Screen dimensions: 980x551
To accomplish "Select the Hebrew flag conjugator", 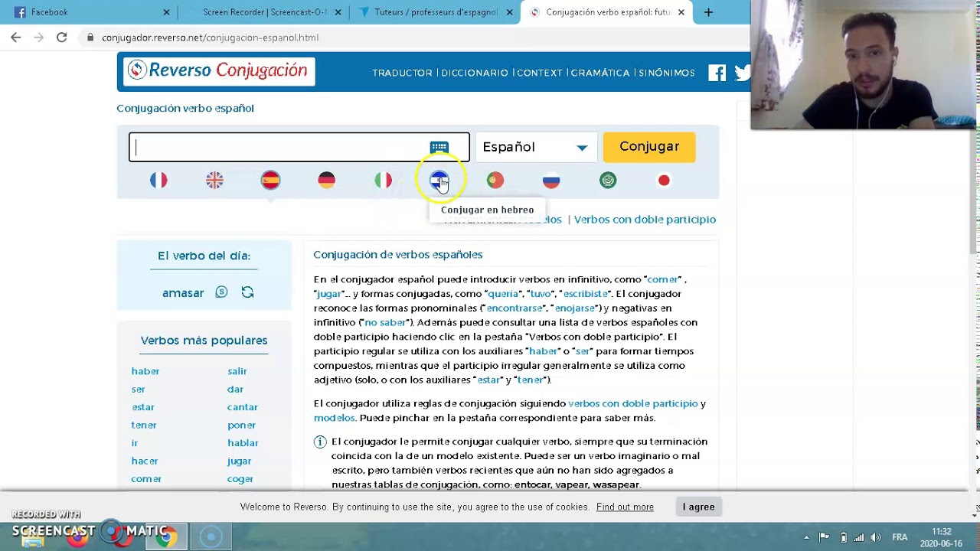I will coord(439,181).
